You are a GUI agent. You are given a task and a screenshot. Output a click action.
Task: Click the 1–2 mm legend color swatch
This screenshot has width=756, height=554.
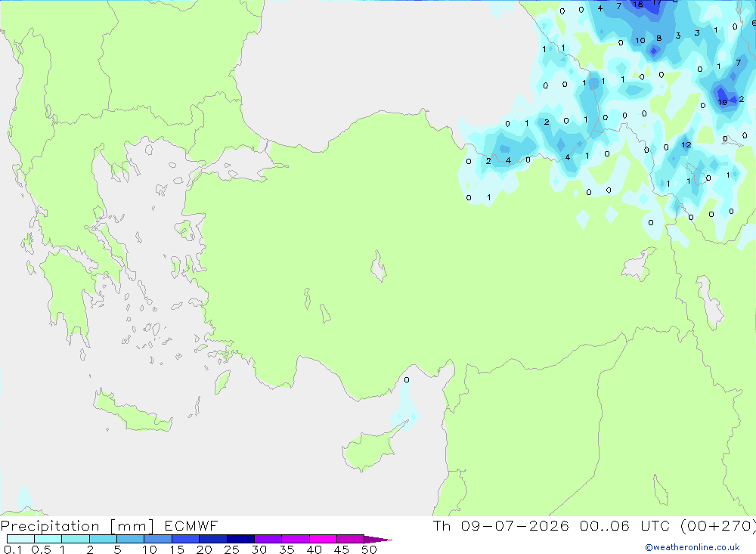pos(75,539)
